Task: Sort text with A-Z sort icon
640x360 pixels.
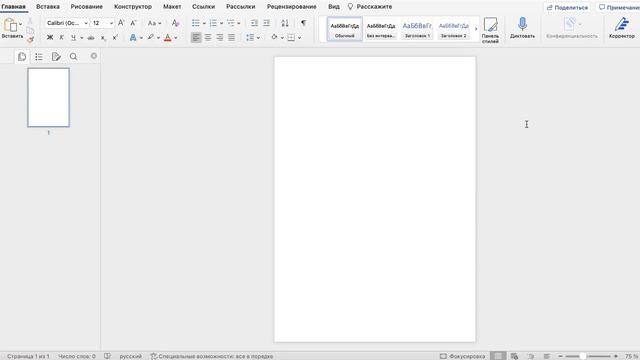Action: pyautogui.click(x=285, y=23)
